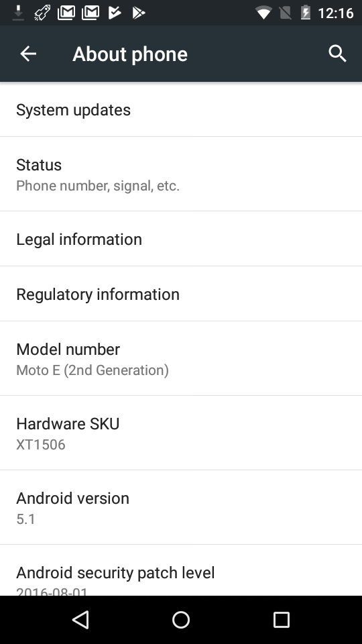Open Status phone number, signal details
The height and width of the screenshot is (644, 362).
point(181,174)
